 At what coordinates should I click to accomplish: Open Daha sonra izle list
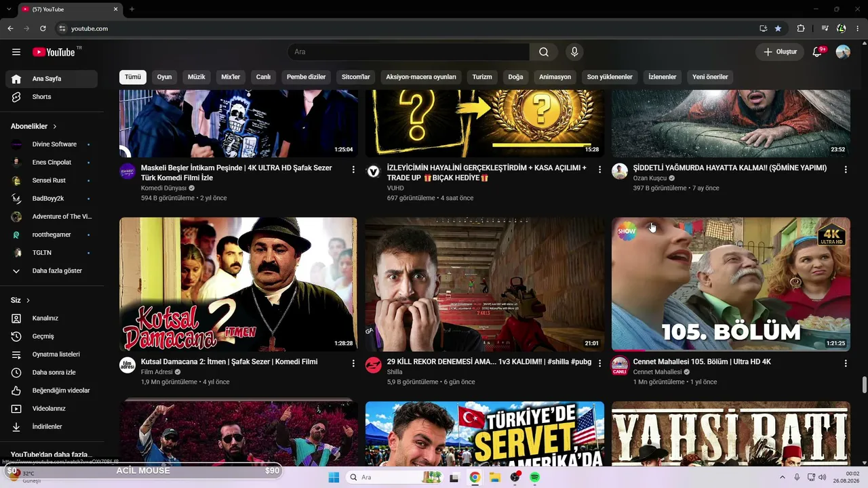coord(52,372)
